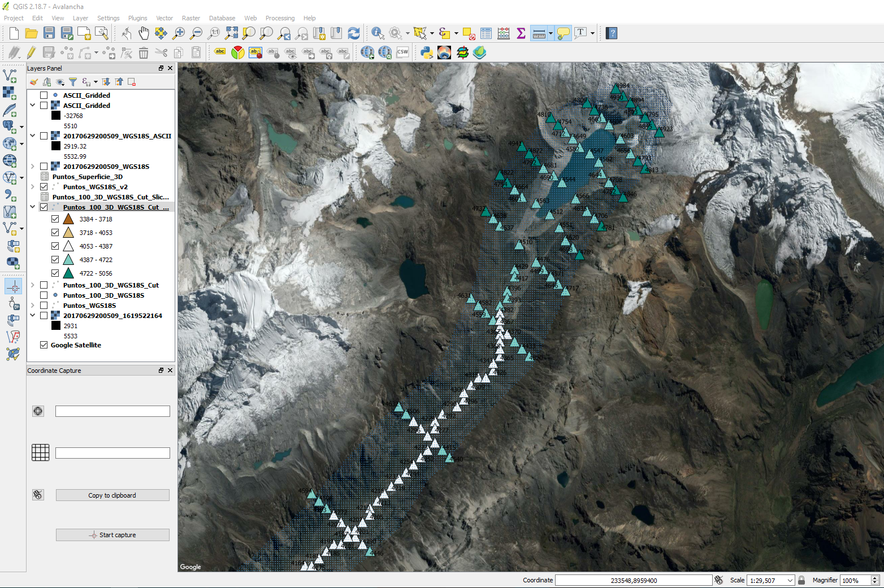
Task: Open the Plugins menu
Action: pyautogui.click(x=137, y=18)
